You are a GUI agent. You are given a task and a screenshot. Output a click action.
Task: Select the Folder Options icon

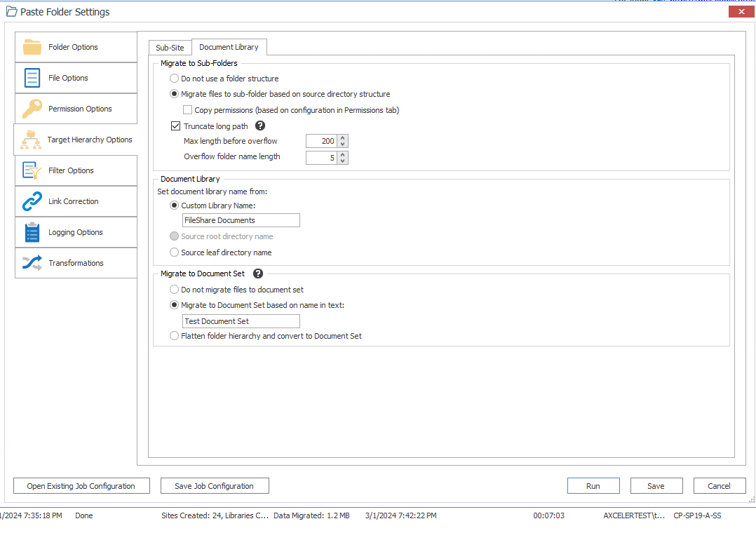pos(30,46)
